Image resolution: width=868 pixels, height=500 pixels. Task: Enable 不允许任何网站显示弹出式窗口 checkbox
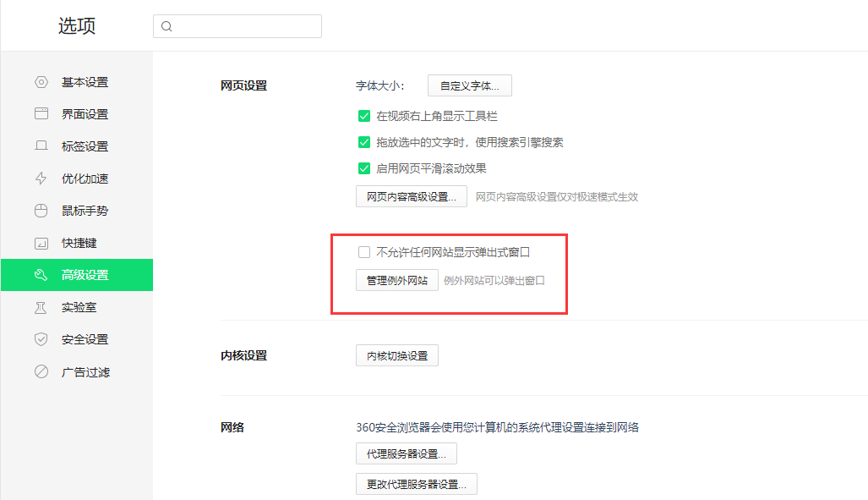point(364,252)
